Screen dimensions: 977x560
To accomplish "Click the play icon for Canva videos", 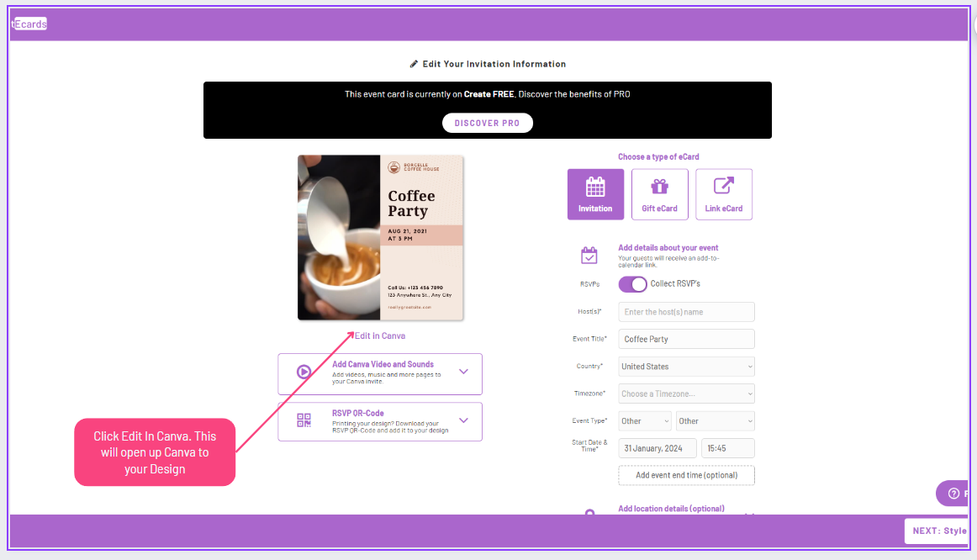I will 303,373.
